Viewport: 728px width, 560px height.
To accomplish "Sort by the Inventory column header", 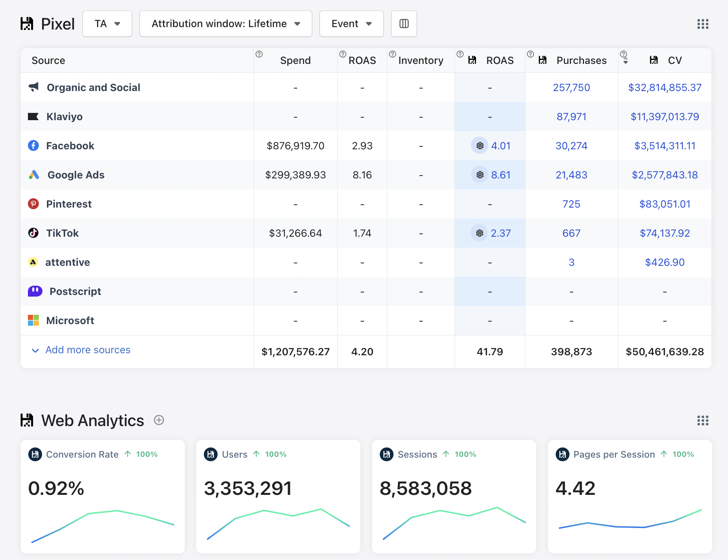I will pos(421,60).
